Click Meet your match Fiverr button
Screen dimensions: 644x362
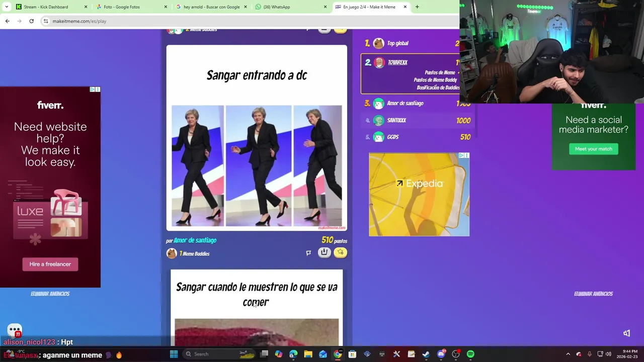click(594, 149)
